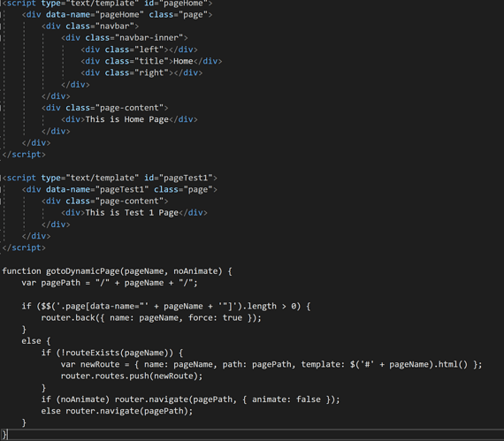Place cursor at final closing brace line
The height and width of the screenshot is (441, 504).
pyautogui.click(x=4, y=435)
